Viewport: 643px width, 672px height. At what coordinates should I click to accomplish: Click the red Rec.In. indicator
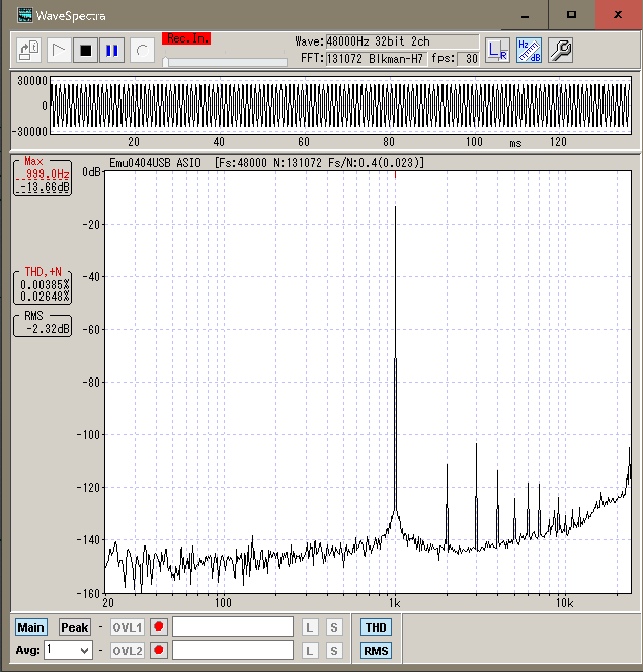coord(186,38)
